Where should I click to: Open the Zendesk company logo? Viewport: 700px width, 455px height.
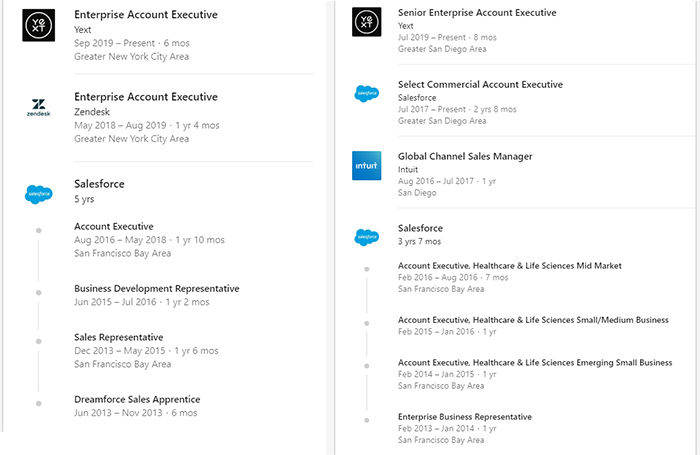click(38, 108)
